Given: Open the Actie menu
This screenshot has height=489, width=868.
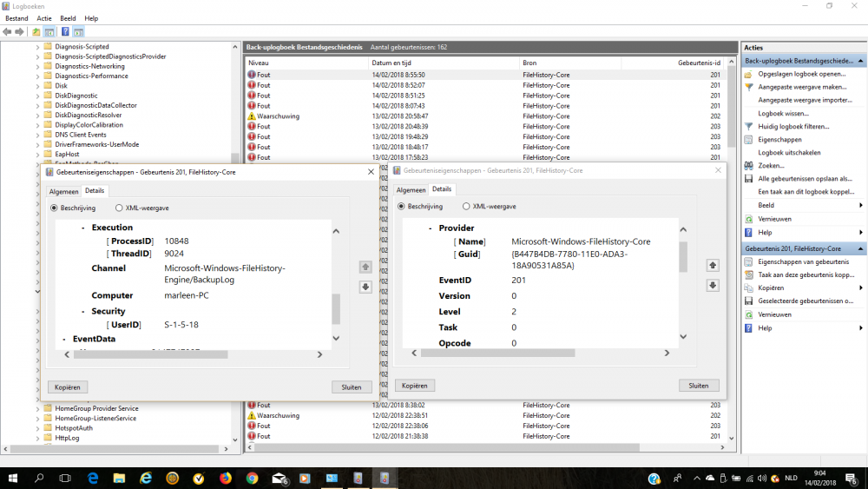Looking at the screenshot, I should [44, 18].
